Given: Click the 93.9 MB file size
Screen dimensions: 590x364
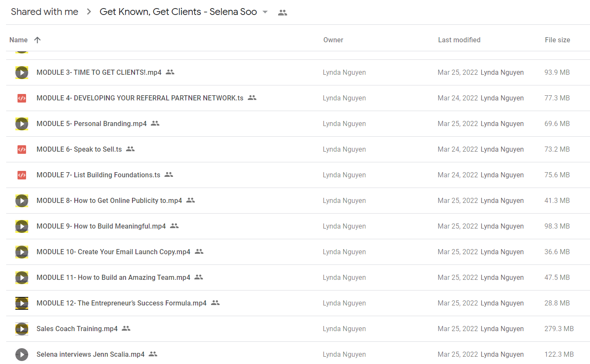Looking at the screenshot, I should coord(557,73).
